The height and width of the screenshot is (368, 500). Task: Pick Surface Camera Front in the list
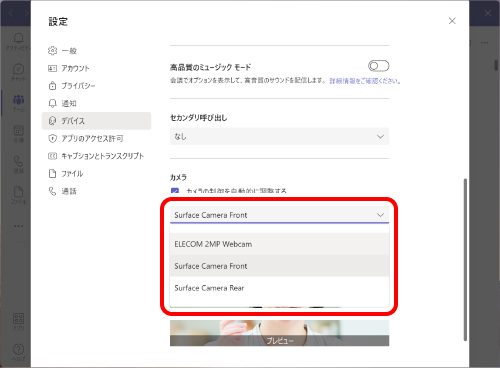tap(279, 266)
